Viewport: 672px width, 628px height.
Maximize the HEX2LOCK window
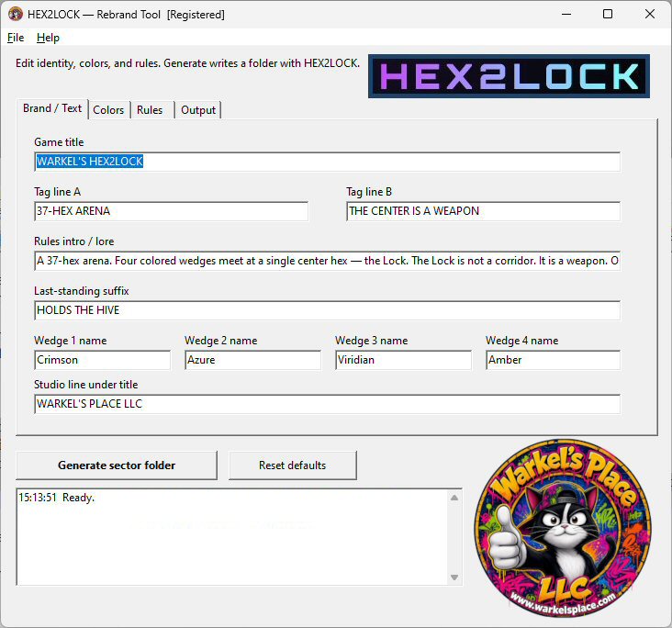click(x=608, y=14)
